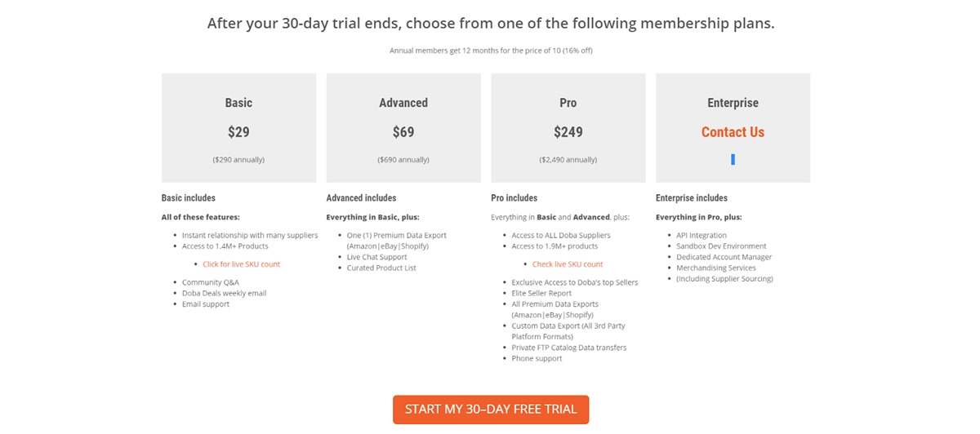Click the $249 Pro price
Screen dimensions: 980x434
[568, 132]
